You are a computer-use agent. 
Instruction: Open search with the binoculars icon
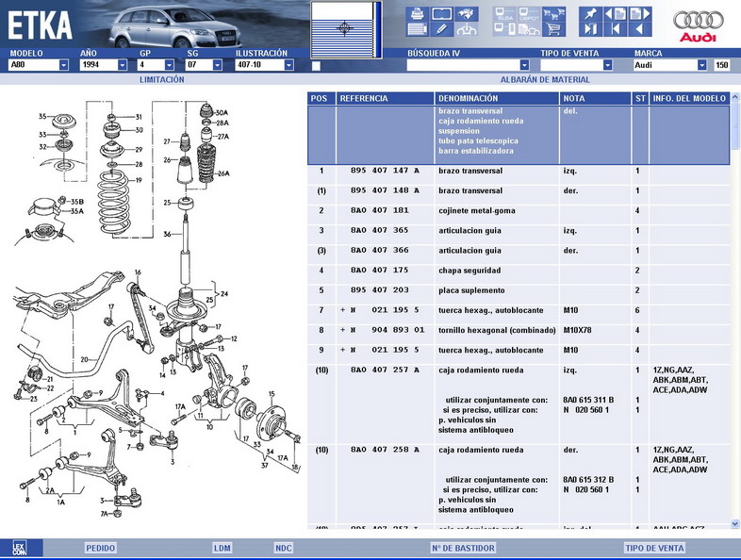(467, 14)
